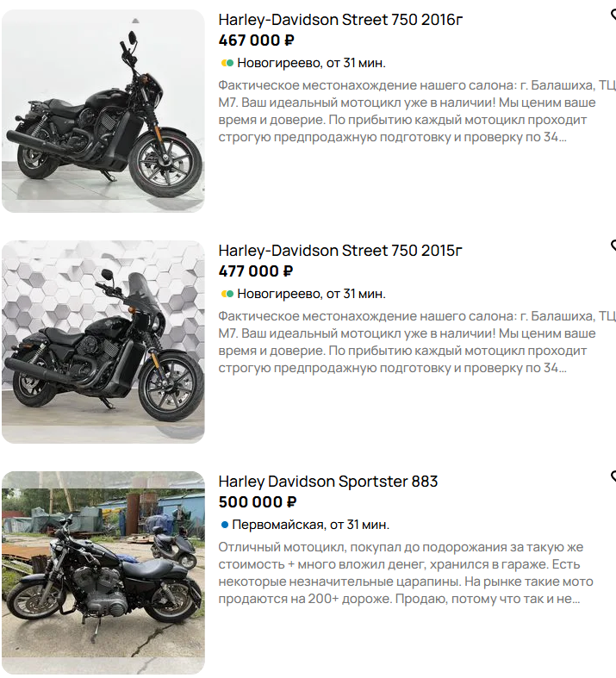Click the 477 000 ₽ price
The width and height of the screenshot is (616, 678).
click(256, 271)
